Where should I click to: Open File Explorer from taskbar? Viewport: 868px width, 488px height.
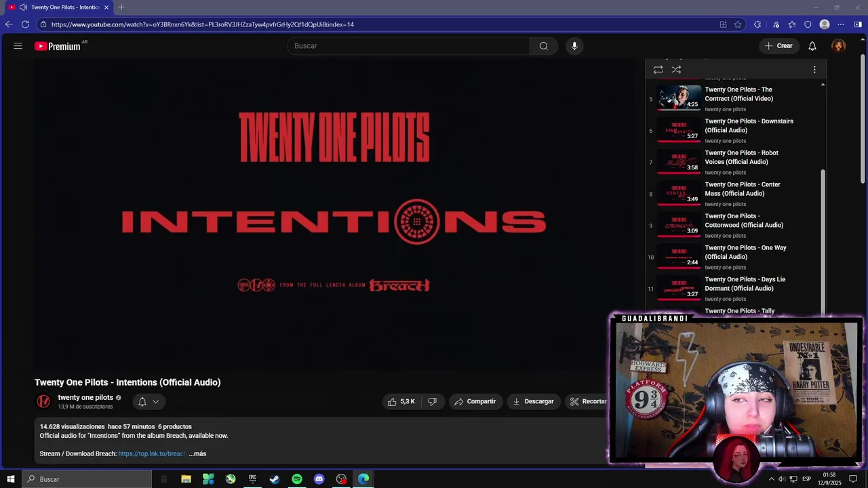(186, 479)
